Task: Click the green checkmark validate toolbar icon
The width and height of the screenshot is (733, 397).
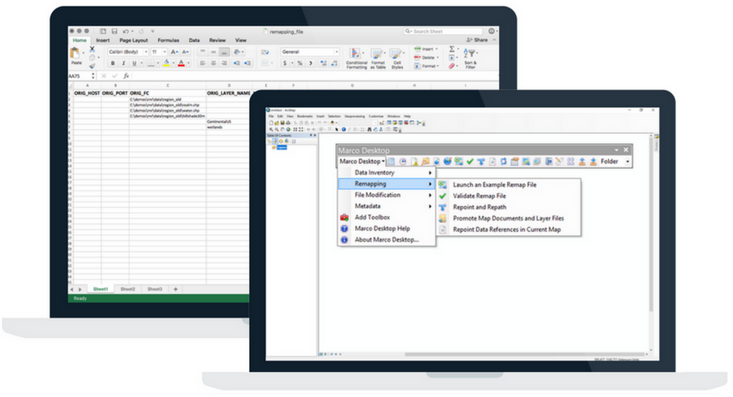Action: (x=470, y=162)
